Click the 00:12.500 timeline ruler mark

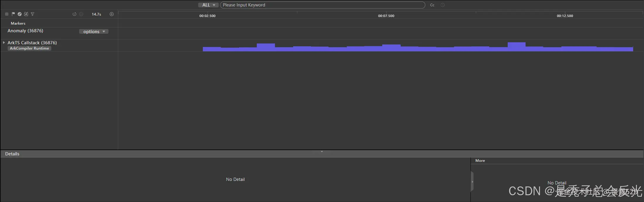tap(565, 16)
